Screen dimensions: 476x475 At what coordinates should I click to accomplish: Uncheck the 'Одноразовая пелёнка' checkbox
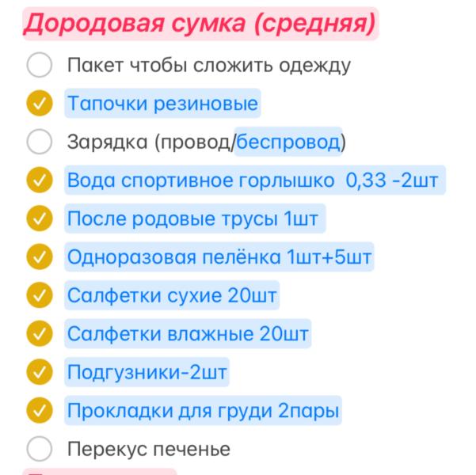coord(40,257)
